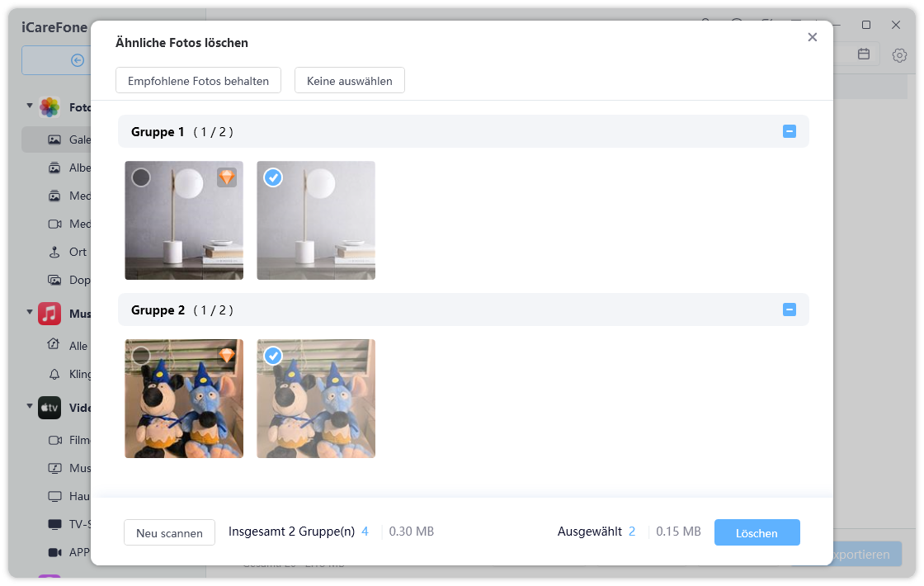The image size is (924, 586).
Task: Close the Ähnliche Fotos löschen dialog
Action: coord(812,37)
